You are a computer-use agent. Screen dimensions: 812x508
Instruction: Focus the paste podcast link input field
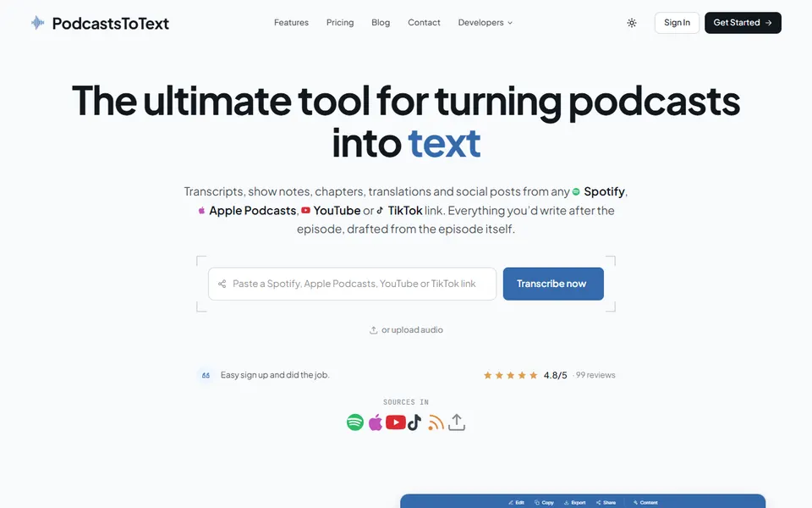(x=352, y=284)
